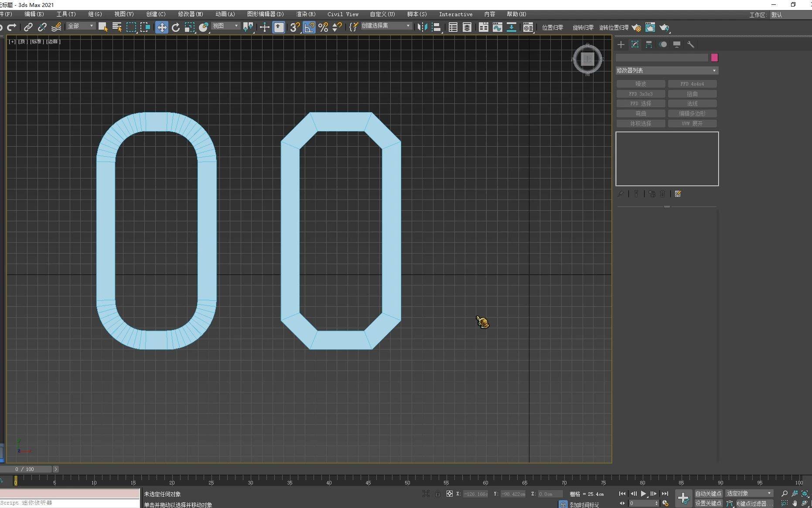This screenshot has width=812, height=508.
Task: Click Select and Place tool
Action: (x=204, y=27)
